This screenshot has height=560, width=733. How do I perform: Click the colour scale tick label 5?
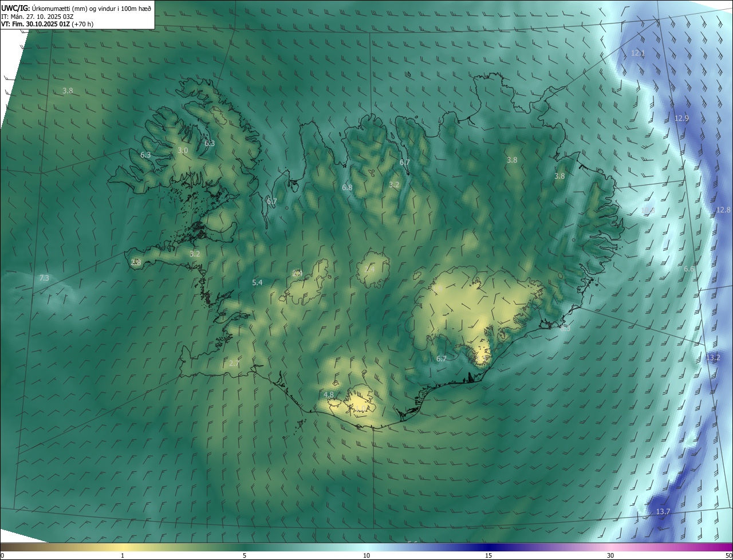(245, 555)
